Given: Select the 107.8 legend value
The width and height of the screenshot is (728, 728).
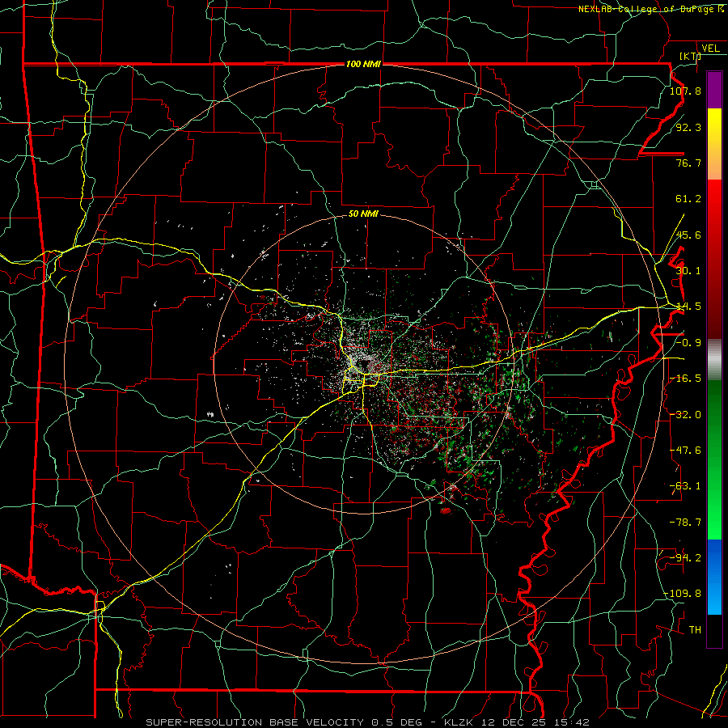Looking at the screenshot, I should tap(685, 91).
